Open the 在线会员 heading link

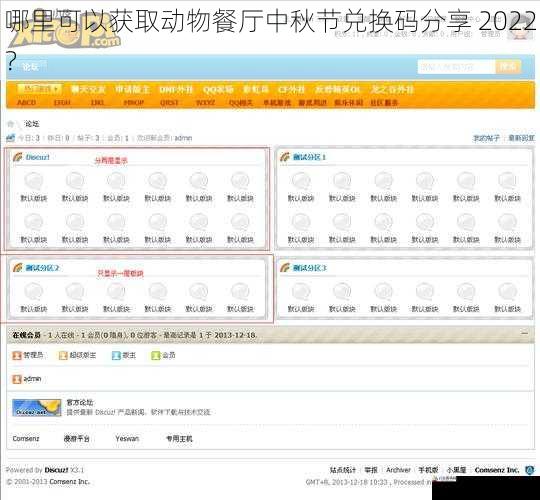27,335
